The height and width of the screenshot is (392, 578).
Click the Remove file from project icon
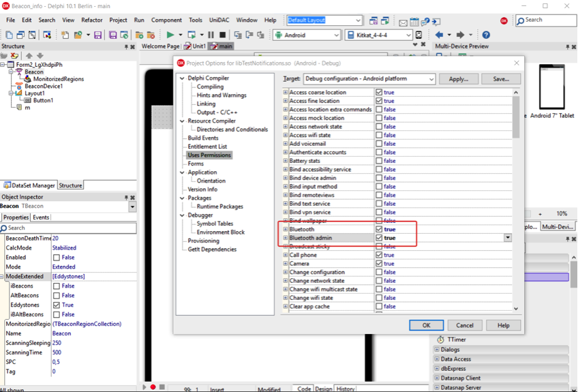(x=151, y=35)
